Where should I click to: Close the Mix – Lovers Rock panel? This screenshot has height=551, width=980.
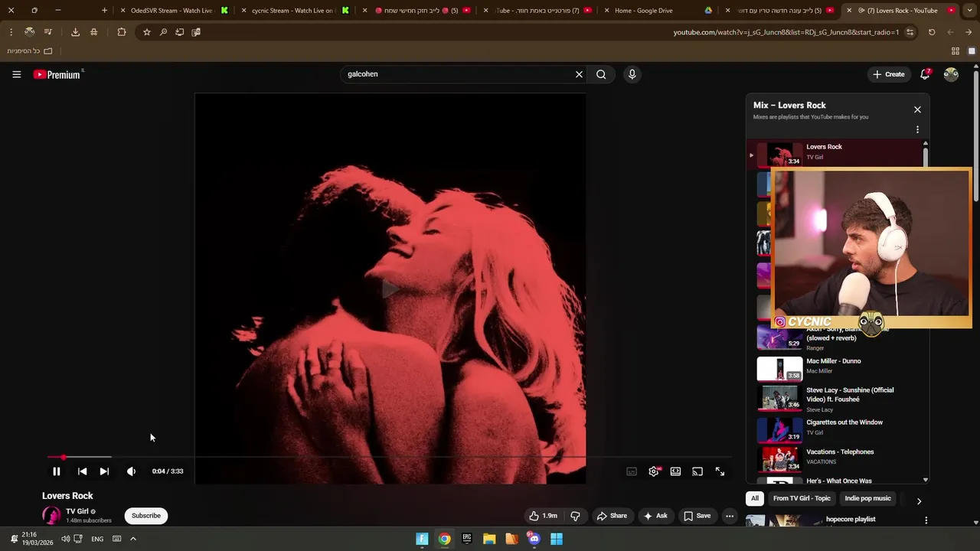(x=917, y=109)
